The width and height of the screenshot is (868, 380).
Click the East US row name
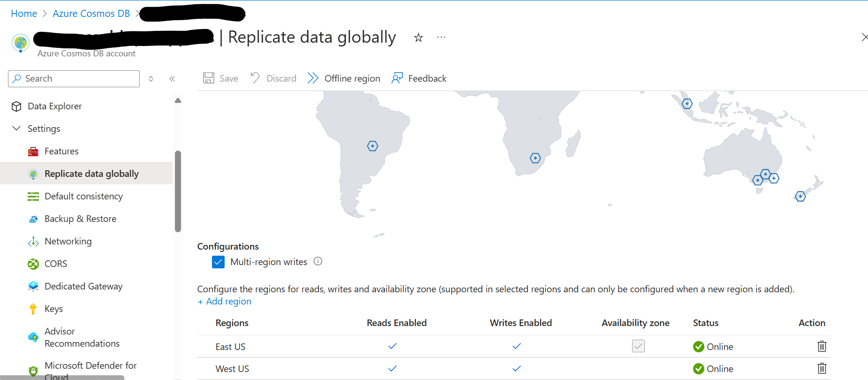click(230, 347)
